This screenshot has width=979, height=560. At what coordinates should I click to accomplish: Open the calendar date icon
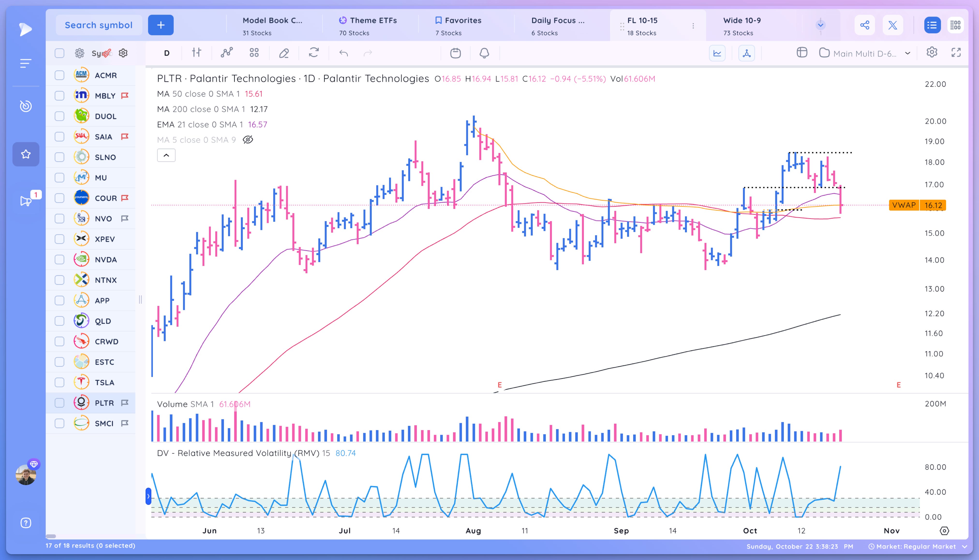[x=455, y=53]
